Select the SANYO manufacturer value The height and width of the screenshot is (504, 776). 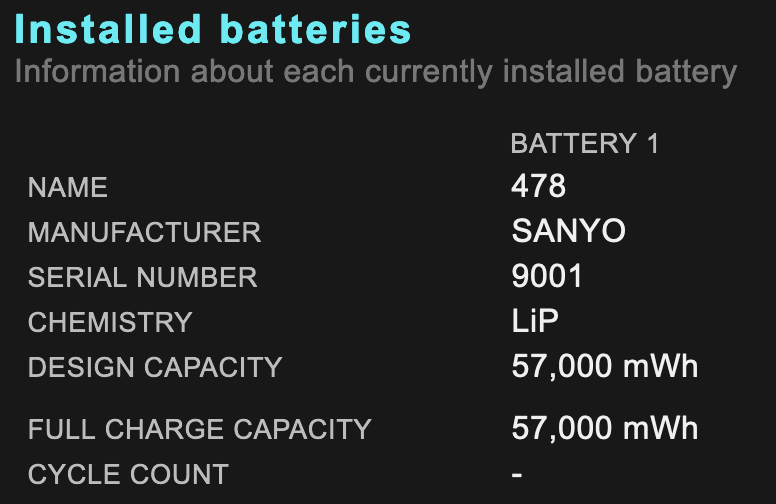point(569,232)
